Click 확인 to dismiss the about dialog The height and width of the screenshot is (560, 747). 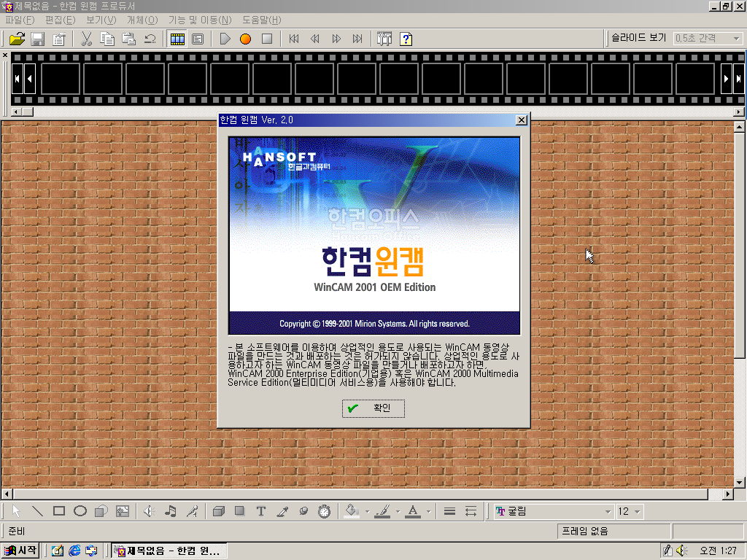[x=373, y=408]
